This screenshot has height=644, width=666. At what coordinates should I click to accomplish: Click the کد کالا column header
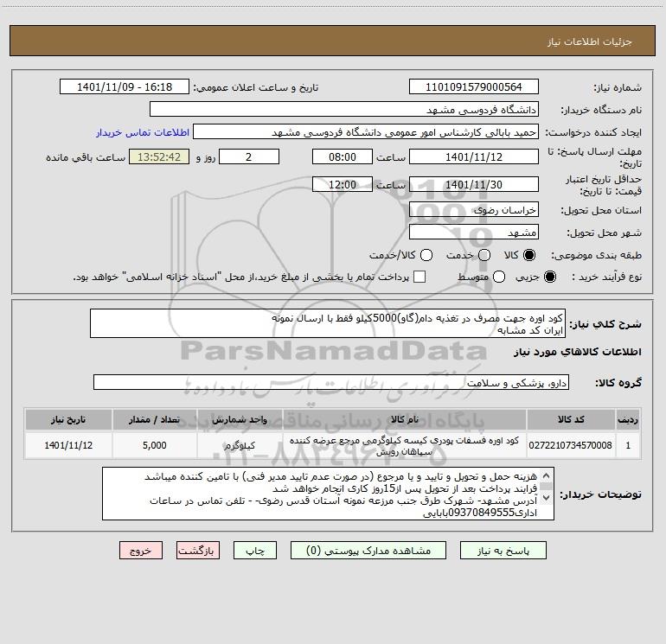tap(571, 419)
